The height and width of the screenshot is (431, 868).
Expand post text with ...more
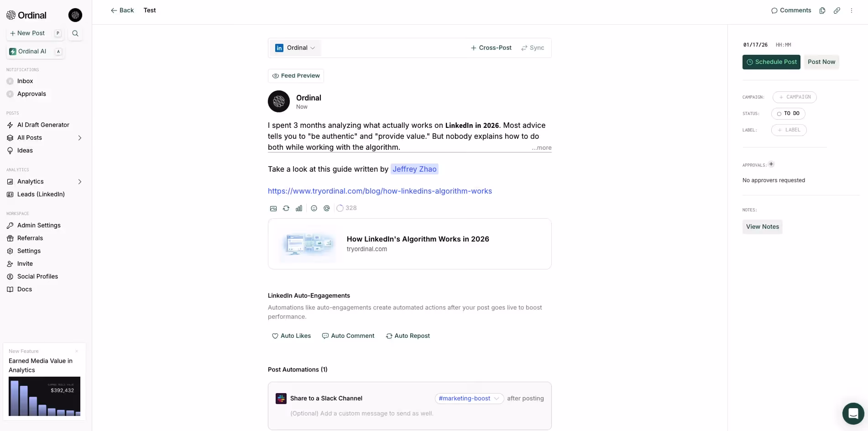coord(542,148)
